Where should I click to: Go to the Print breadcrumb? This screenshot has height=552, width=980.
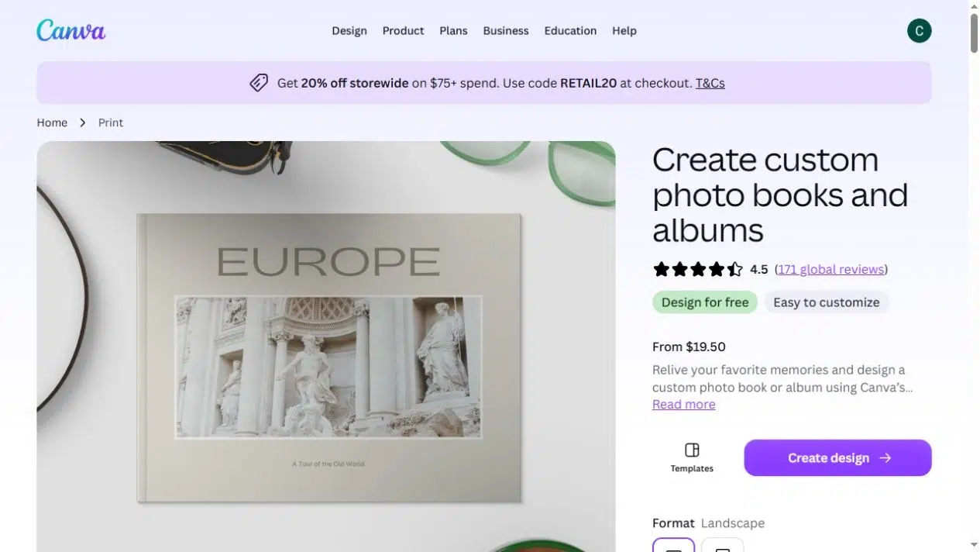click(111, 122)
